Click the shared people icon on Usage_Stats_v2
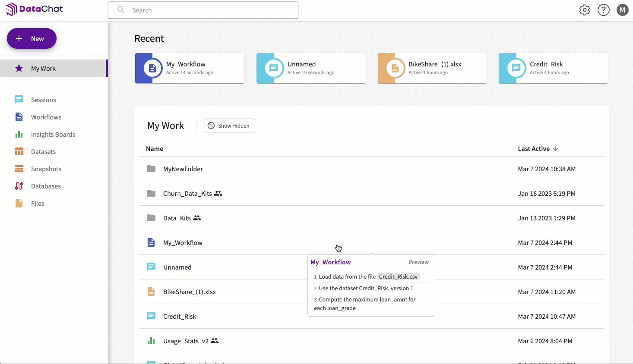The height and width of the screenshot is (364, 633). [x=215, y=341]
